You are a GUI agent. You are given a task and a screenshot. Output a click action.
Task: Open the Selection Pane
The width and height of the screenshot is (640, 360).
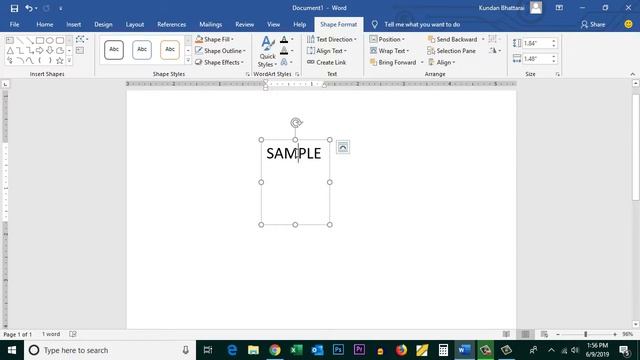pos(451,51)
